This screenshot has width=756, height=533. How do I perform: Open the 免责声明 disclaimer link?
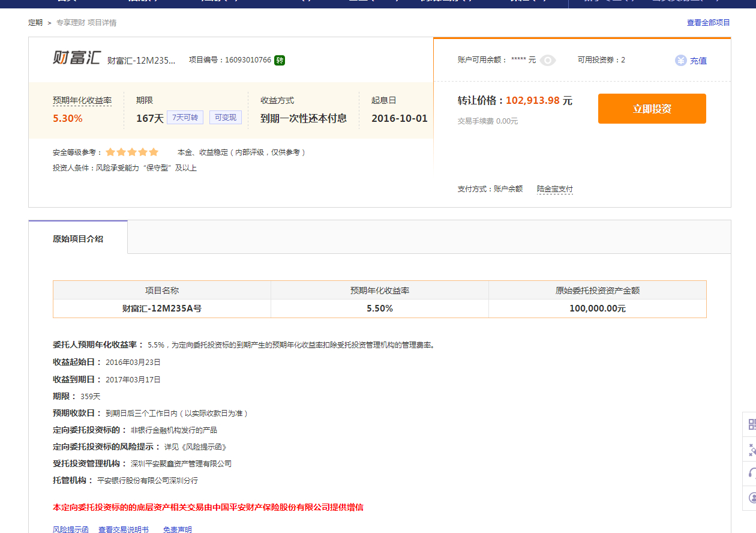click(x=178, y=530)
